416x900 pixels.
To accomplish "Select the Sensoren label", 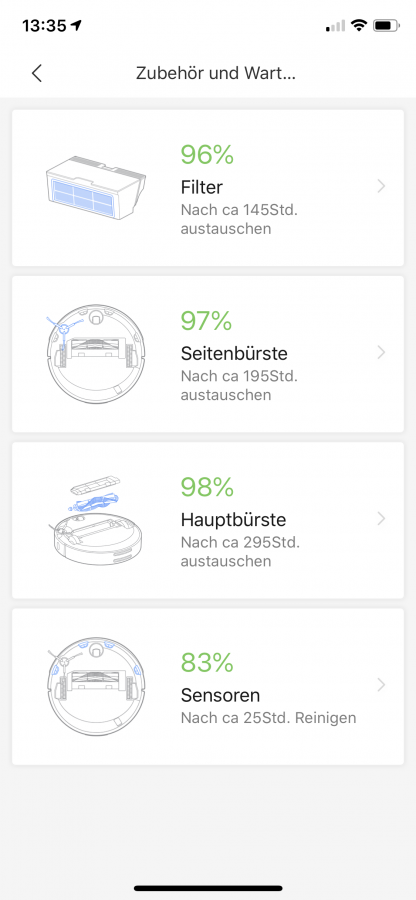I will coord(220,695).
